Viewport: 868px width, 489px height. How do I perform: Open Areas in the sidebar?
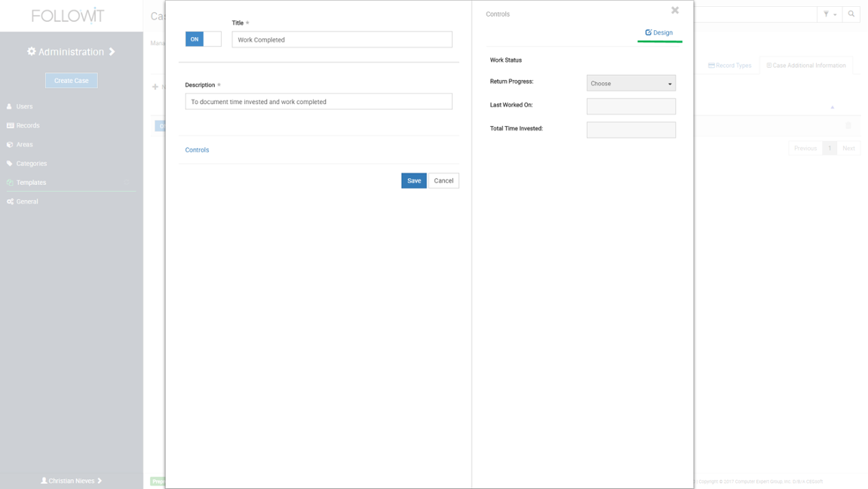(x=24, y=145)
